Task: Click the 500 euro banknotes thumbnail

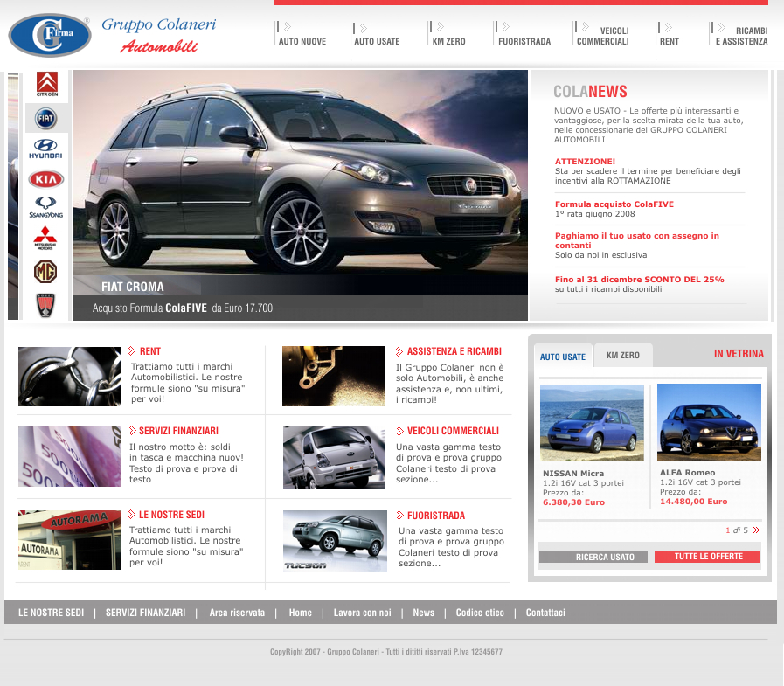Action: (70, 456)
